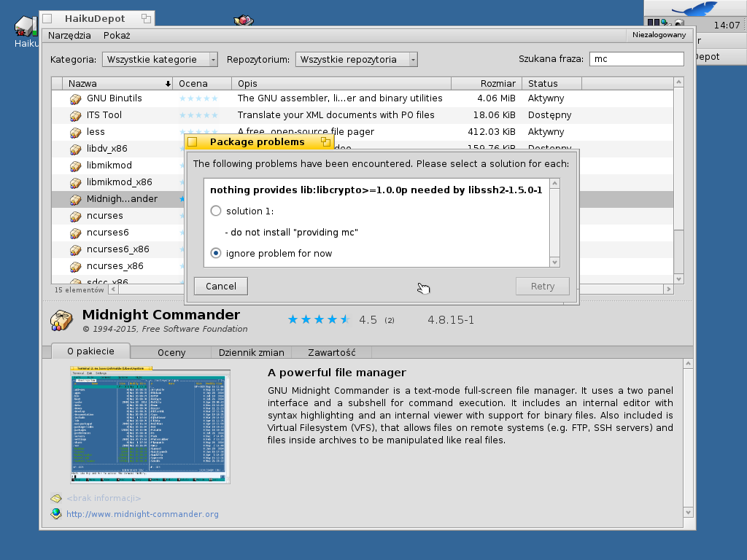The image size is (747, 560).
Task: Click the ncurses6 package icon
Action: [75, 233]
